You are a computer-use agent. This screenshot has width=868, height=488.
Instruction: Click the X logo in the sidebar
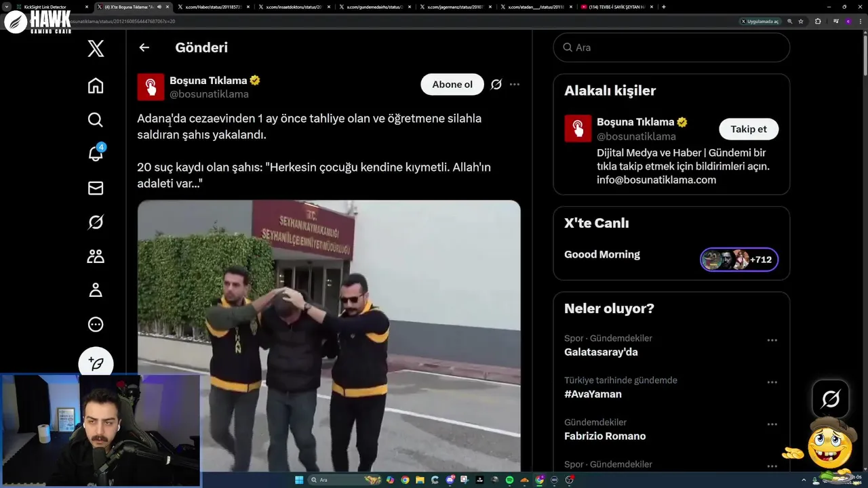point(96,49)
